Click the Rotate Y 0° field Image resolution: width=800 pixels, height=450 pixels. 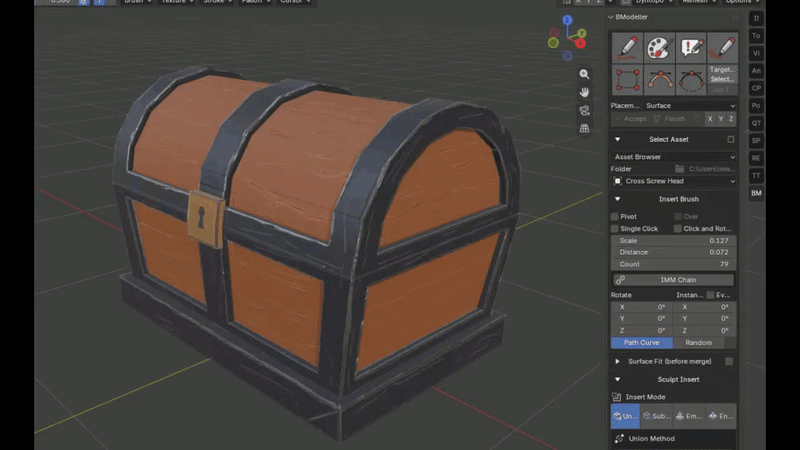click(642, 319)
